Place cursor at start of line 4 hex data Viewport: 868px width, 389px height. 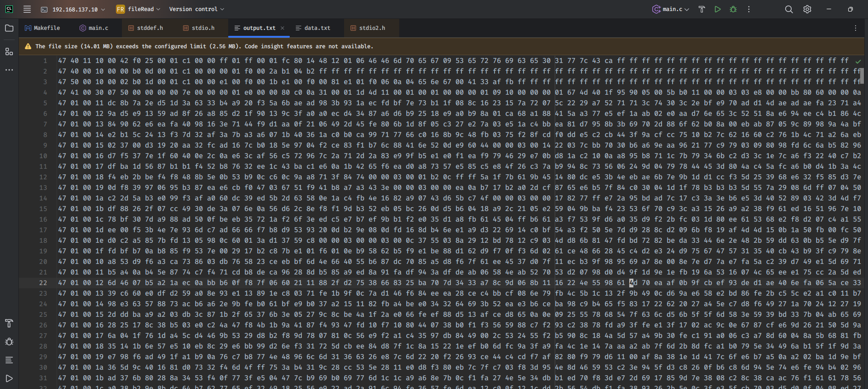58,92
